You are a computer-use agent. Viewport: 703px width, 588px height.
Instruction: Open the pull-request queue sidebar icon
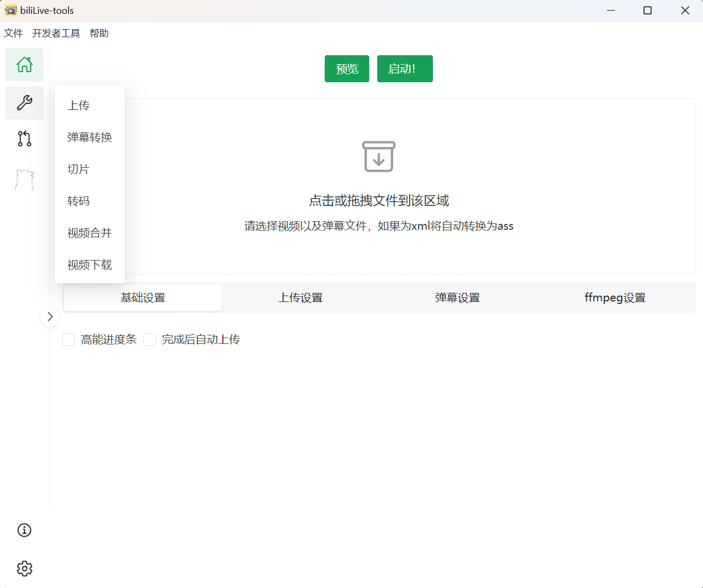24,139
